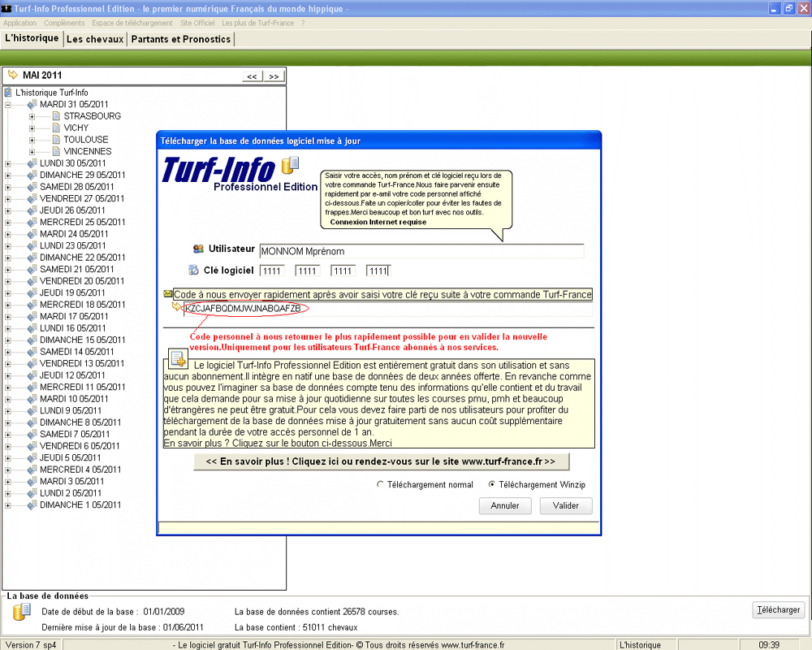Select DIMANCHE 22 05/2011 in the tree

click(82, 258)
